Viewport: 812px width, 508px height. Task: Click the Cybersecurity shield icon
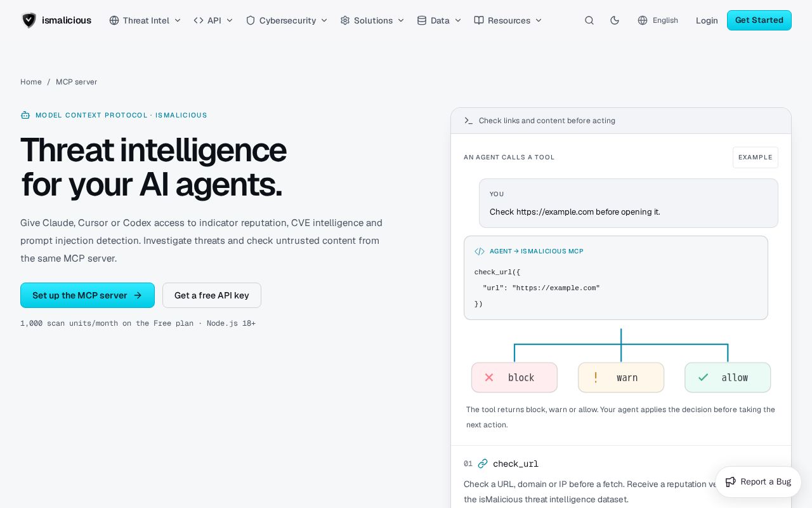click(251, 20)
